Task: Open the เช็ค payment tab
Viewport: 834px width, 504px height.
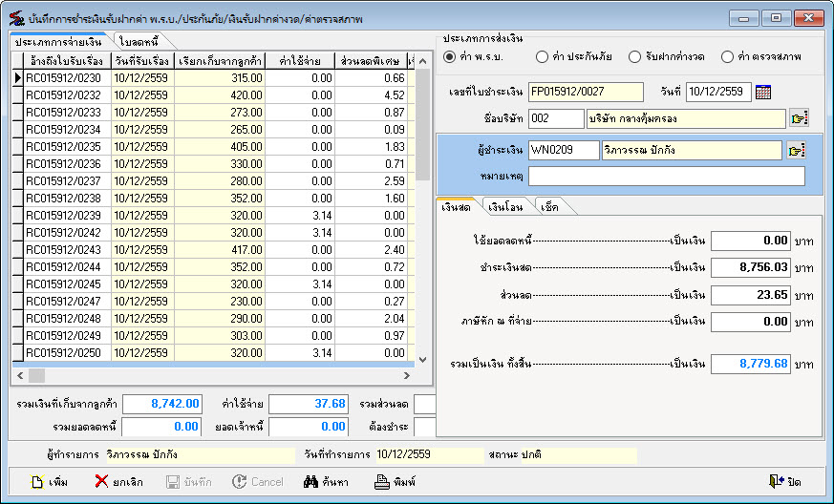Action: click(549, 207)
